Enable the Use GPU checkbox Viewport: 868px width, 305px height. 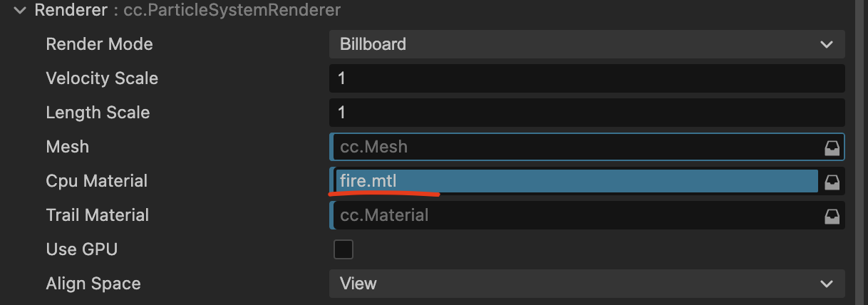[x=343, y=249]
